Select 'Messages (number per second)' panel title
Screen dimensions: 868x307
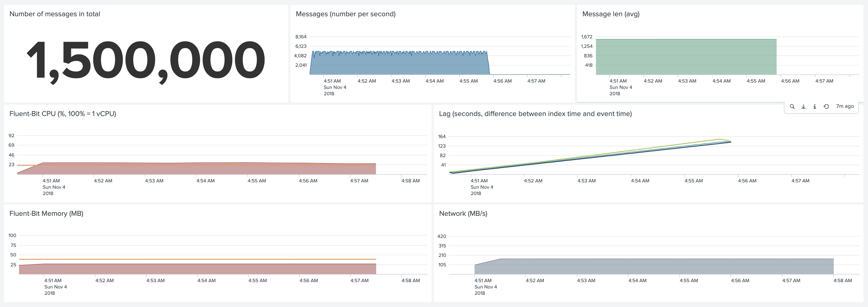coord(346,14)
